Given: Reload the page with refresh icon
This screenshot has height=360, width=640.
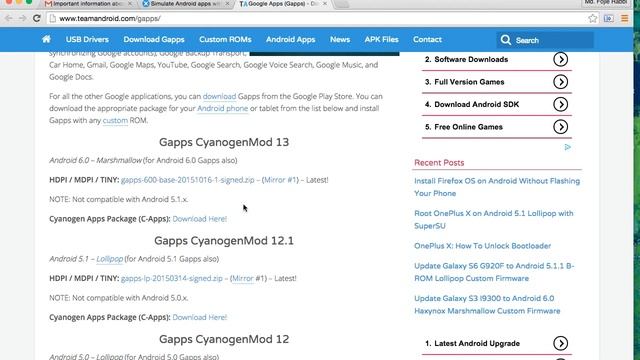Looking at the screenshot, I should click(37, 18).
